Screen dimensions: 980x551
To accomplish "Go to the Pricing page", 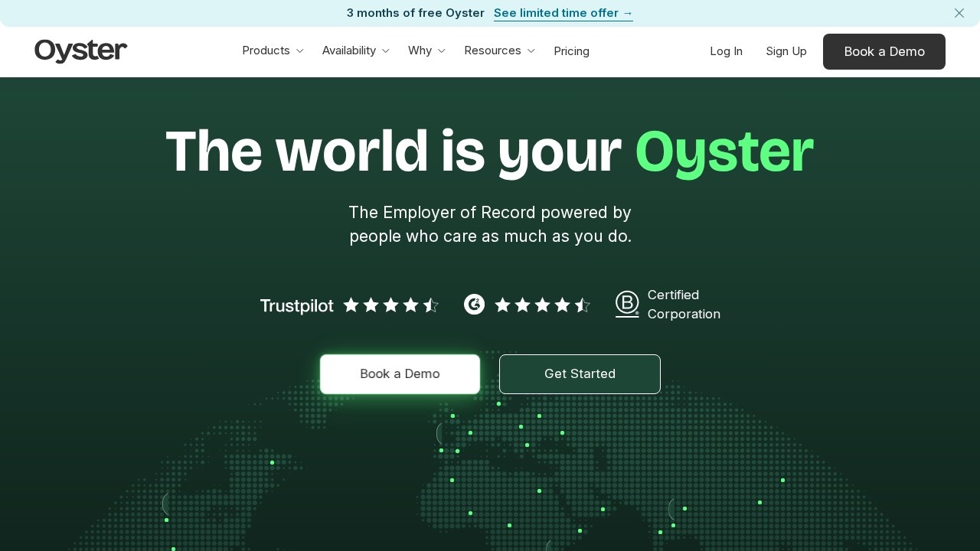I will click(x=571, y=51).
